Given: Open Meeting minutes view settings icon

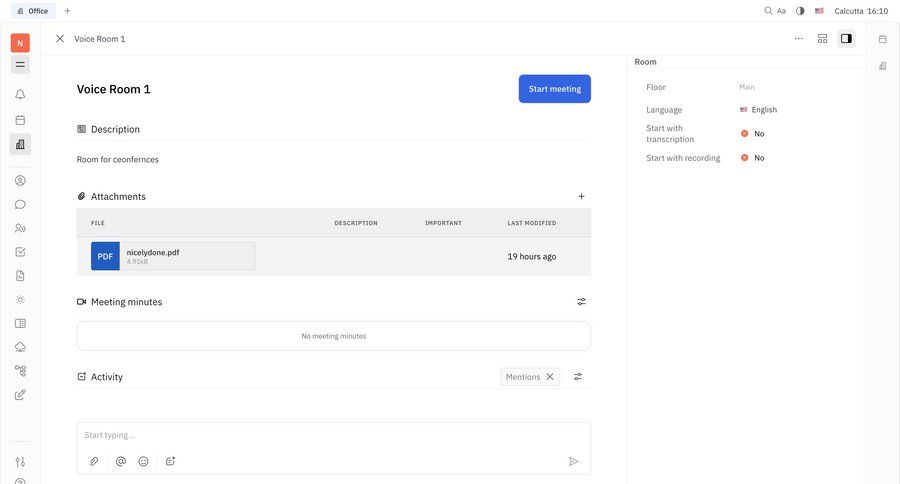Looking at the screenshot, I should click(581, 302).
